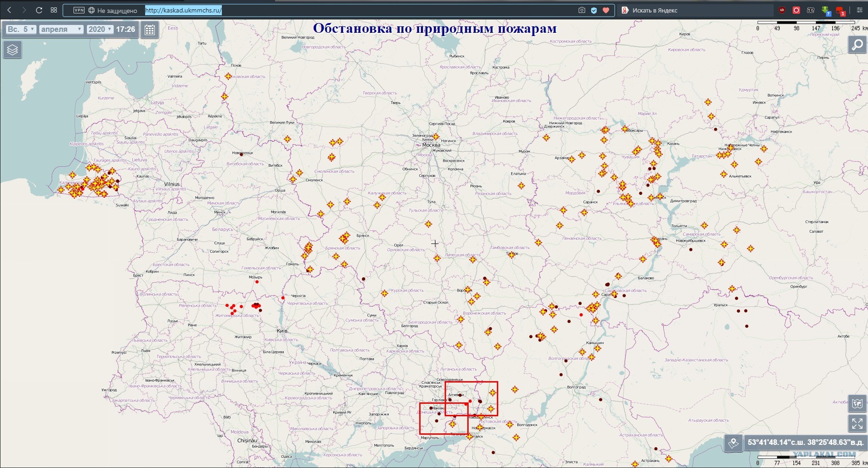Bookmark the page with the heart icon
This screenshot has width=868, height=468.
[x=606, y=10]
